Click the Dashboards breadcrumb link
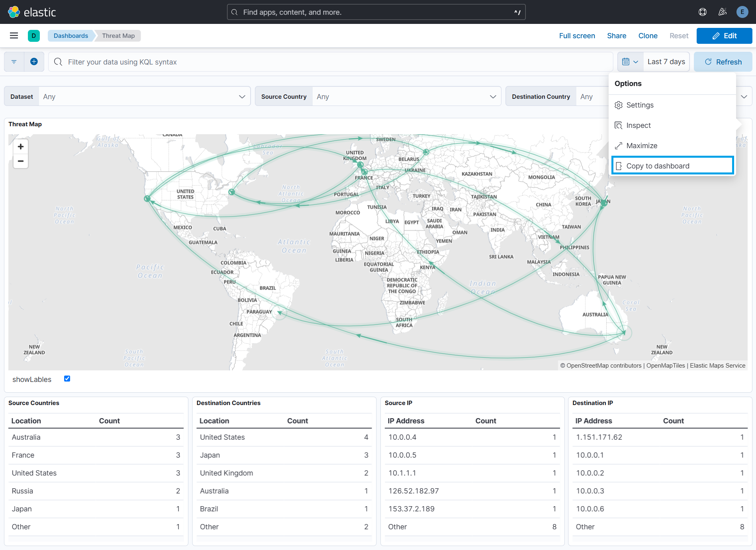This screenshot has height=550, width=756. [x=71, y=36]
